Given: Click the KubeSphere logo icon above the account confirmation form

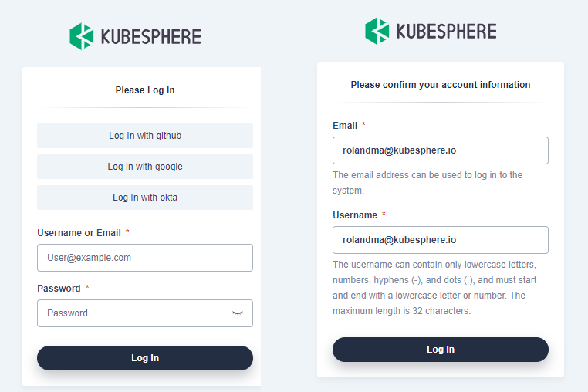Looking at the screenshot, I should tap(377, 31).
